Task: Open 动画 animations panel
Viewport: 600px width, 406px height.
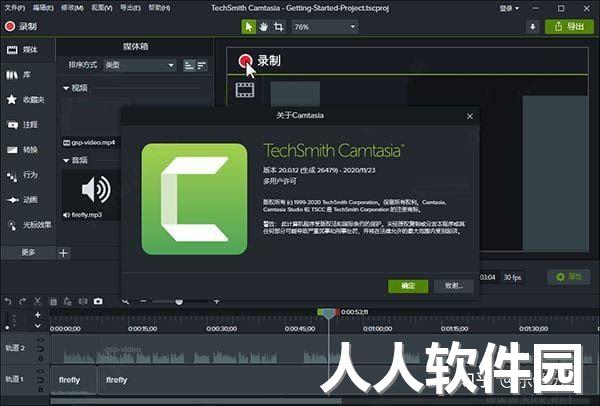Action: [x=28, y=200]
